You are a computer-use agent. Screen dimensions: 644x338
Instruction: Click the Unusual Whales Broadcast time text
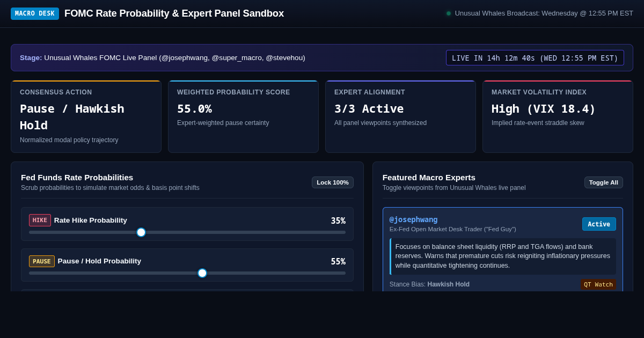544,13
